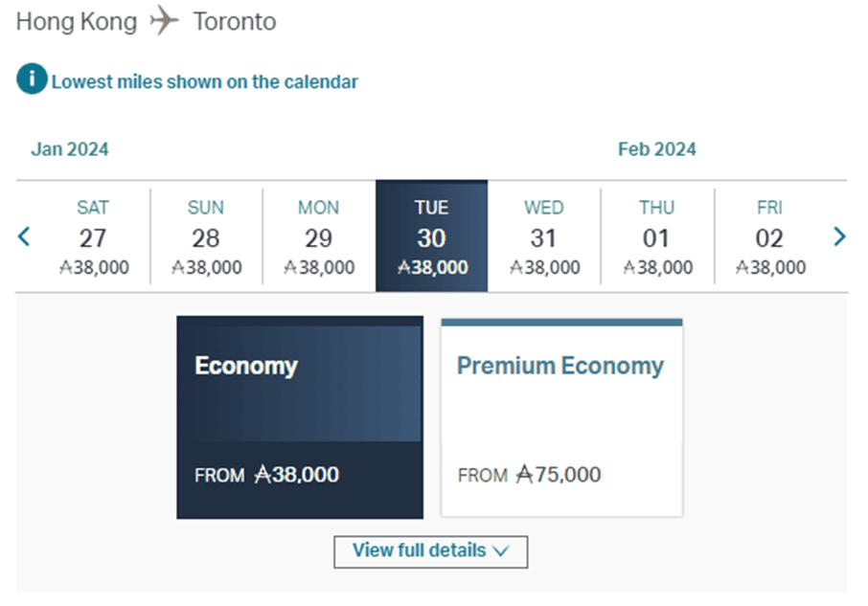Choose Monday 29 on the calendar
Screen dimensions: 868x606
click(x=319, y=237)
